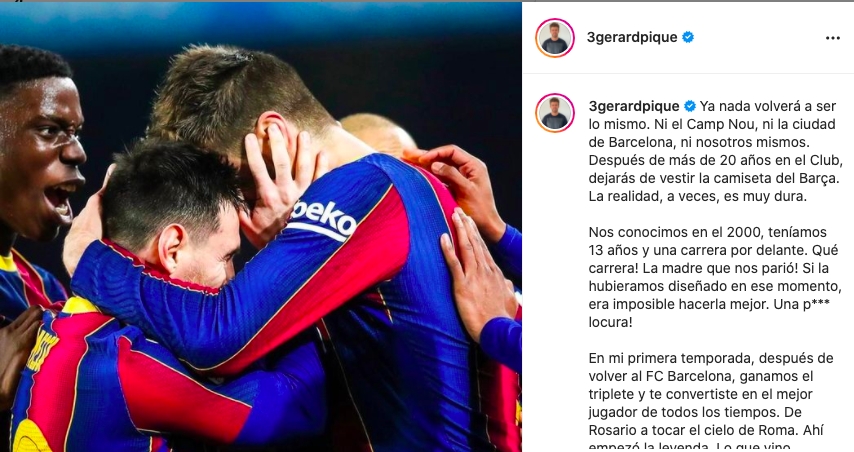Click the sentence "La realidad, a veces, es muy dura."
This screenshot has height=452, width=854.
pyautogui.click(x=697, y=197)
